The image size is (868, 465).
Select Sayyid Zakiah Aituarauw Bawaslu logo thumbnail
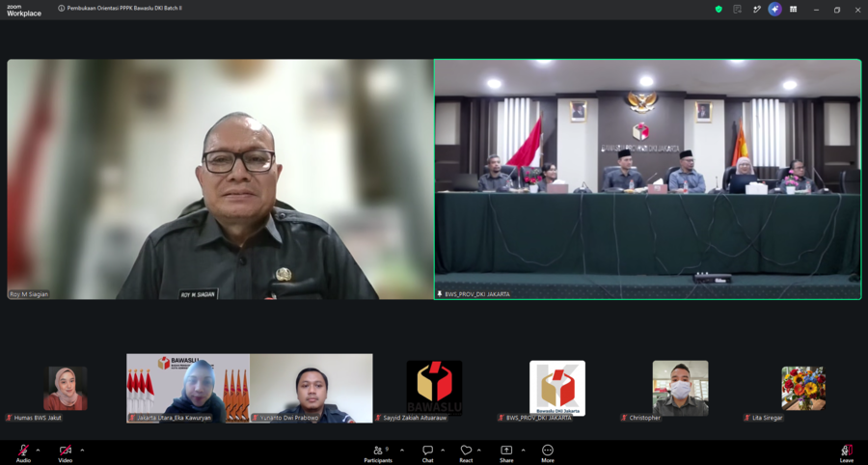coord(435,388)
